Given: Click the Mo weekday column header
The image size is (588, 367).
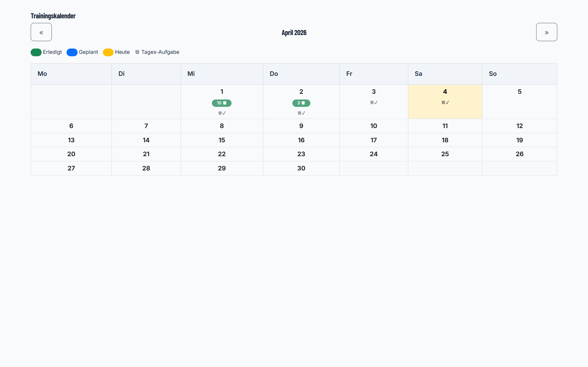Looking at the screenshot, I should (71, 74).
